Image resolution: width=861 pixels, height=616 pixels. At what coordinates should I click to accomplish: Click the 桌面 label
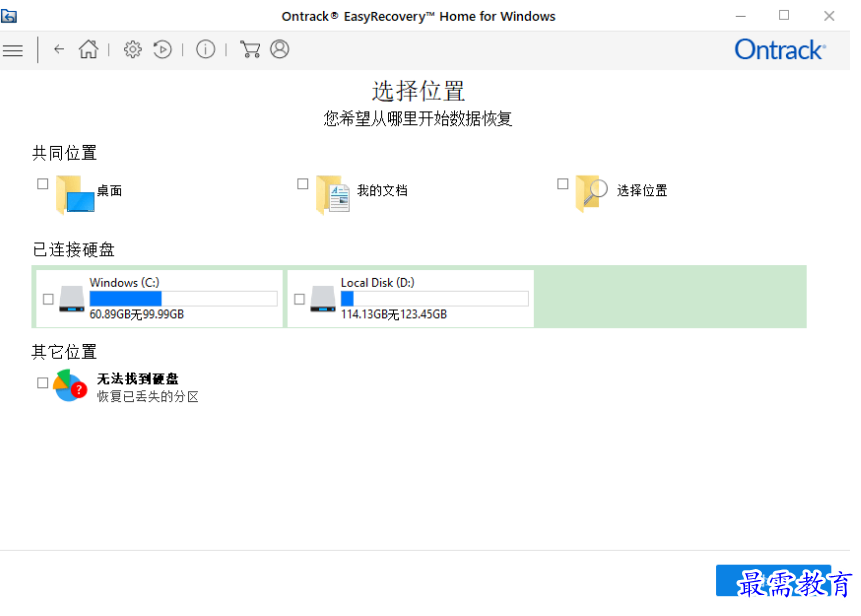pyautogui.click(x=109, y=191)
